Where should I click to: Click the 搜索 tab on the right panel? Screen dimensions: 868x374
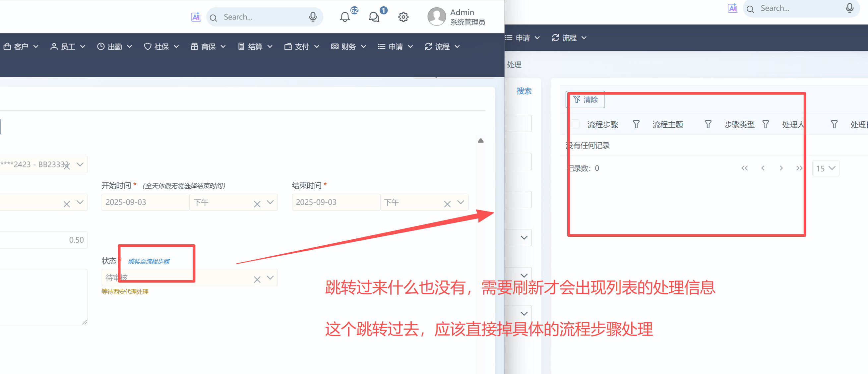[x=524, y=91]
